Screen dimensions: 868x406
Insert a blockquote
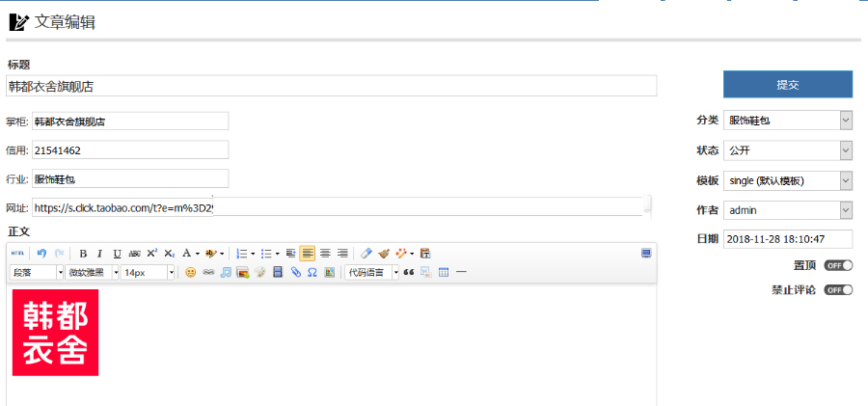pyautogui.click(x=409, y=273)
